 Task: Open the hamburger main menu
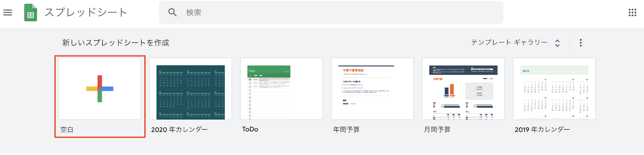[x=8, y=13]
